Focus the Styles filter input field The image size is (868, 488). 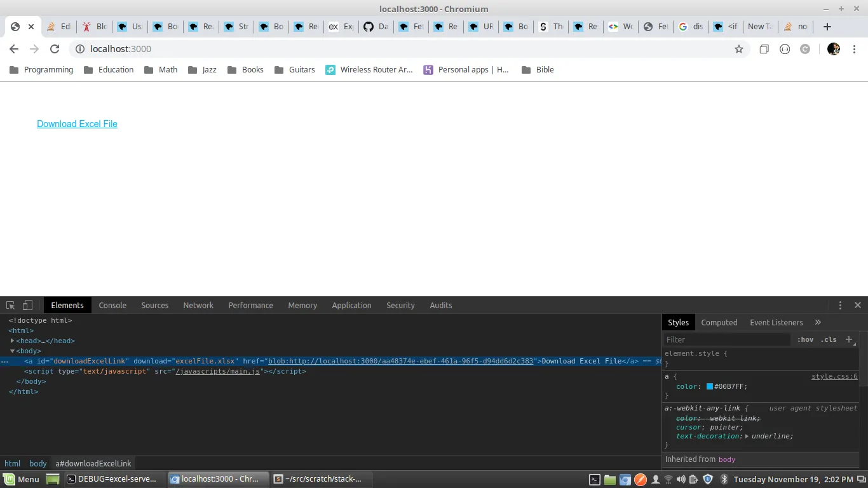click(727, 339)
